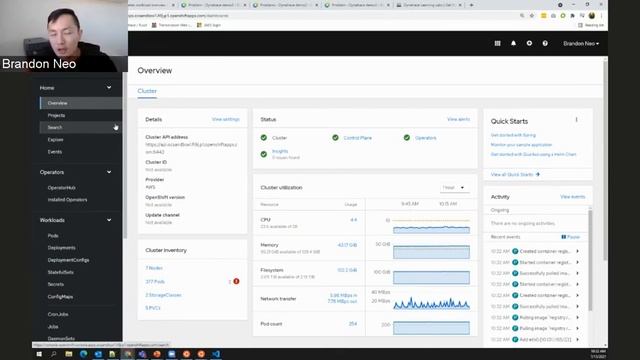Open Get started with Quarkus Helm Chart

(x=533, y=154)
